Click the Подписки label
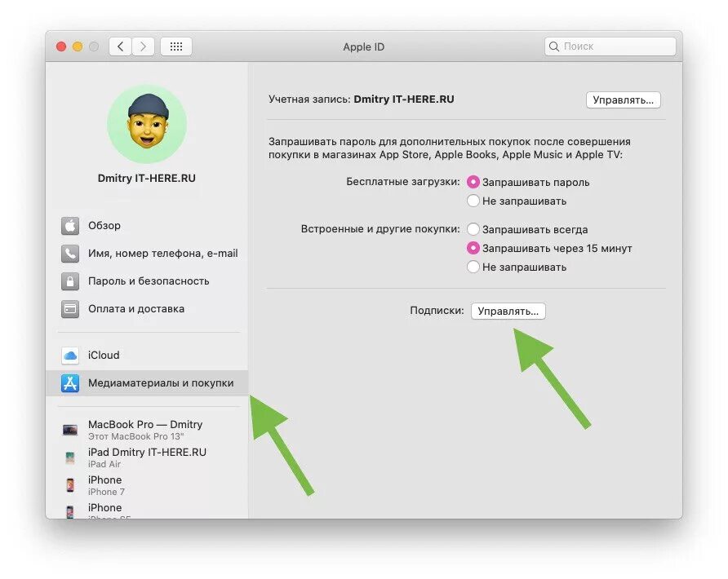Screen dimensions: 728x579 click(x=437, y=311)
